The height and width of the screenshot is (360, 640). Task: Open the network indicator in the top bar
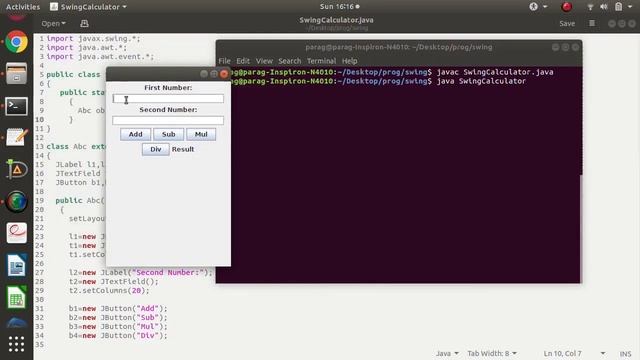point(590,7)
